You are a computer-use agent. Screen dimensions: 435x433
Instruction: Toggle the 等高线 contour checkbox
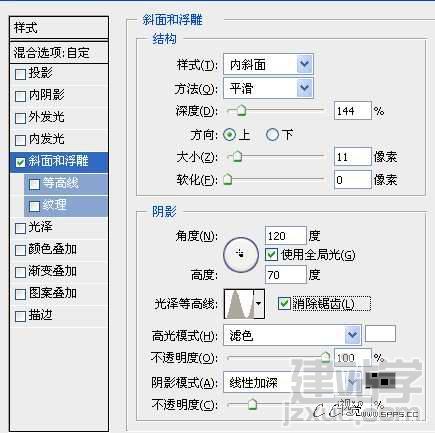34,184
